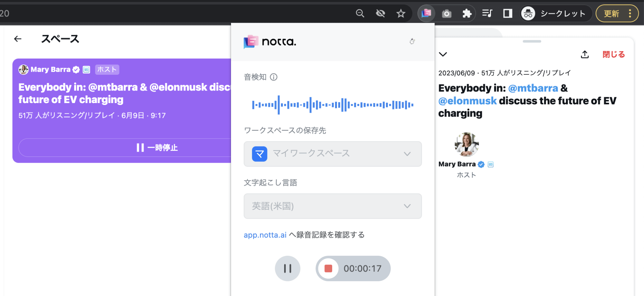
Task: Click the Notta logo in popup
Action: point(270,42)
